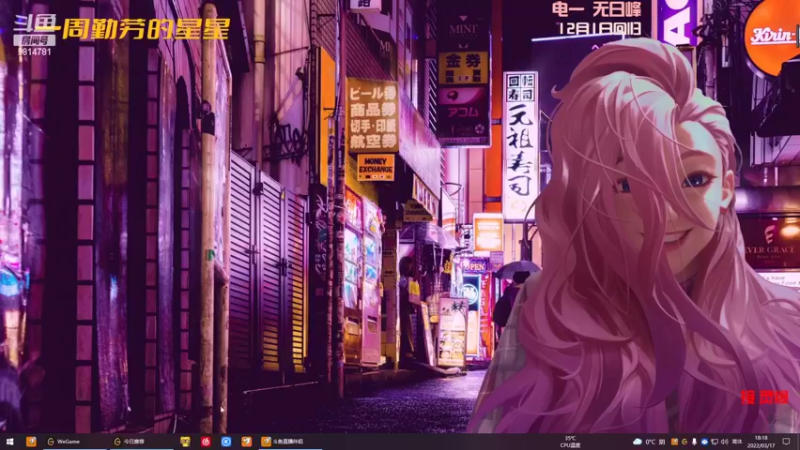Open the blue tray icon beside the microphone
This screenshot has width=800, height=450.
705,442
